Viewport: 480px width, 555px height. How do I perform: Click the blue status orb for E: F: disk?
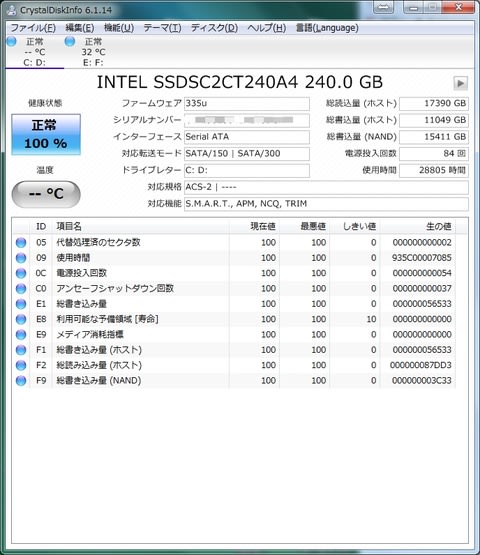70,41
